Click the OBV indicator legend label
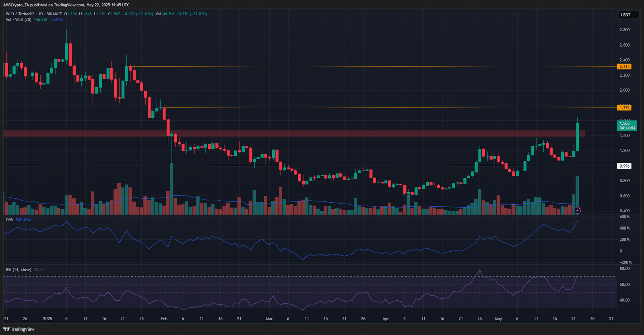The height and width of the screenshot is (335, 644). [x=10, y=220]
